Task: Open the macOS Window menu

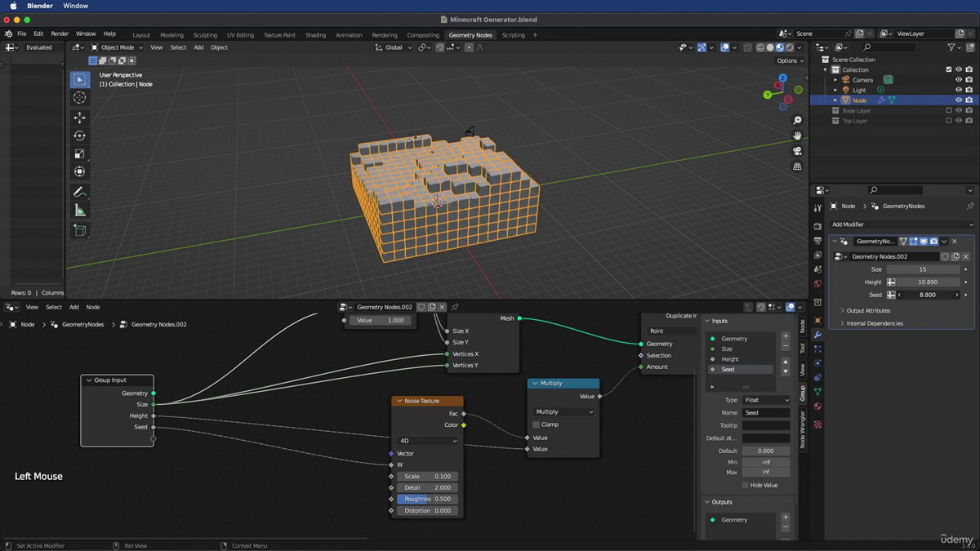Action: 76,6
